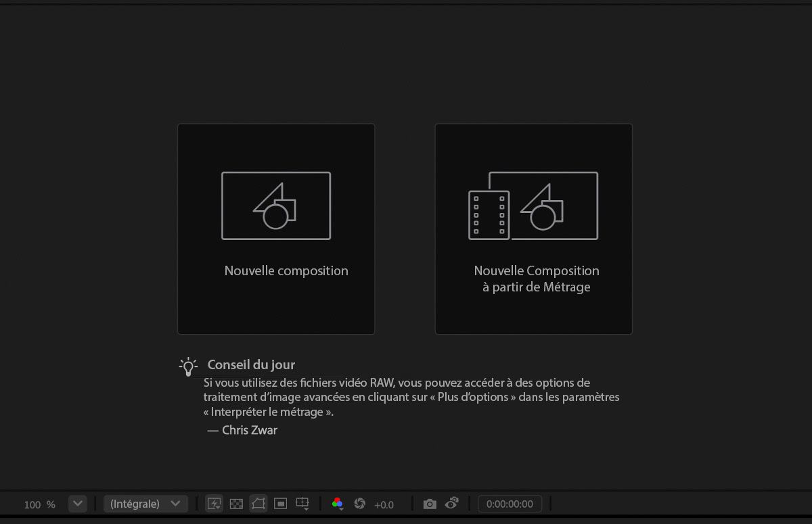Screen dimensions: 812x524
Task: Create Nouvelle Composition à partir de Métrage
Action: pyautogui.click(x=533, y=228)
